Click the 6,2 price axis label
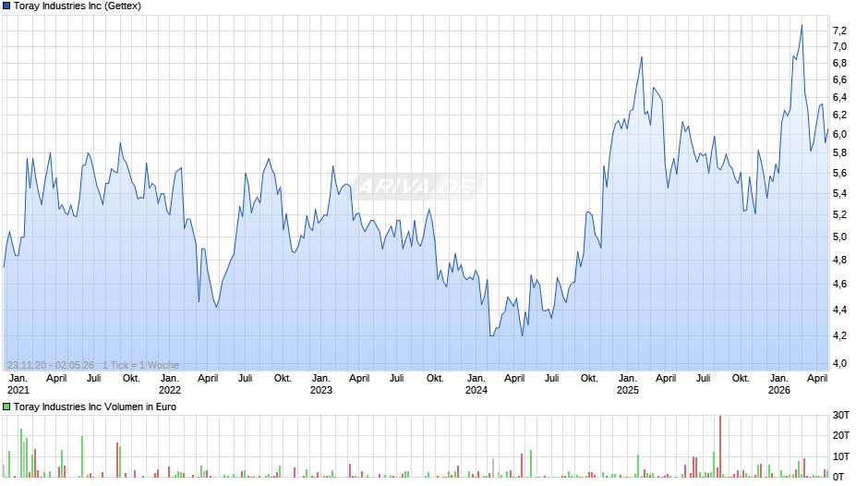This screenshot has width=868, height=486. point(839,115)
